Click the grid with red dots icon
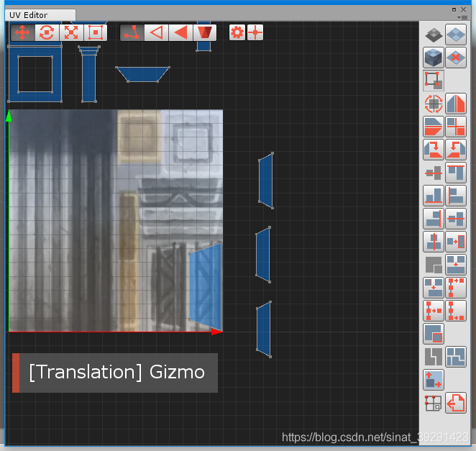Screen dimensions: 476x451 click(433, 403)
